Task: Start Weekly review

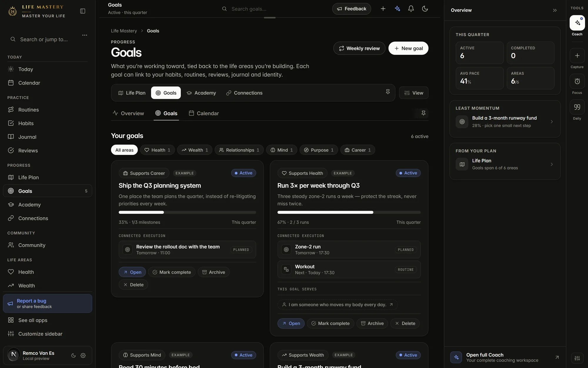Action: pyautogui.click(x=359, y=48)
